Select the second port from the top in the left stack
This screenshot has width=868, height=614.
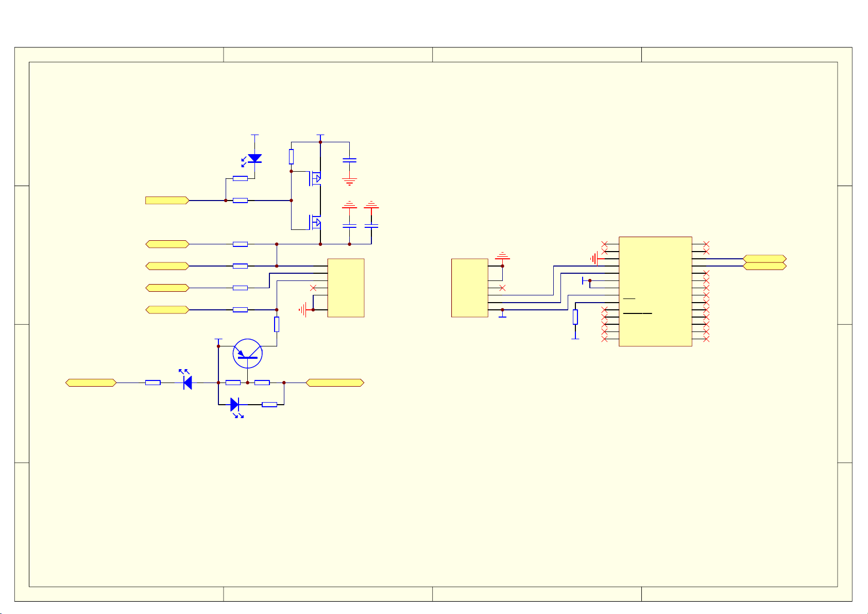[x=167, y=244]
